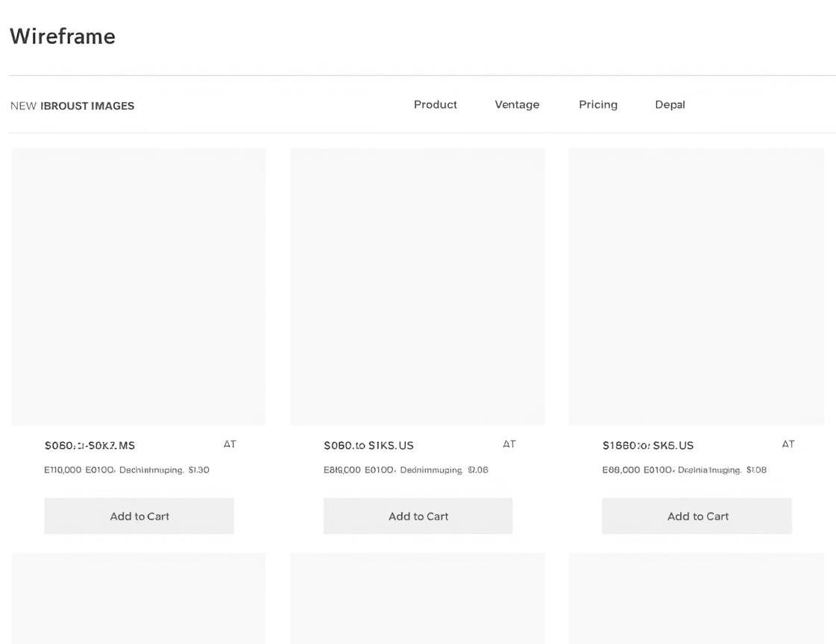Click the E110,000 price details line
This screenshot has width=836, height=644.
click(x=127, y=470)
